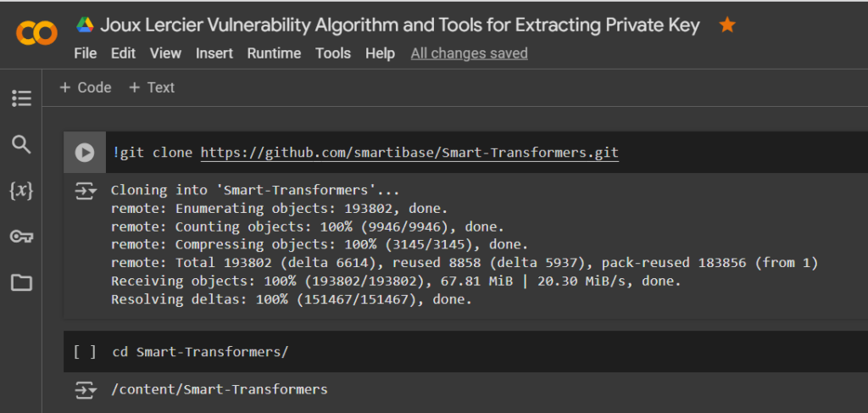Open the Secrets key icon

[x=21, y=237]
